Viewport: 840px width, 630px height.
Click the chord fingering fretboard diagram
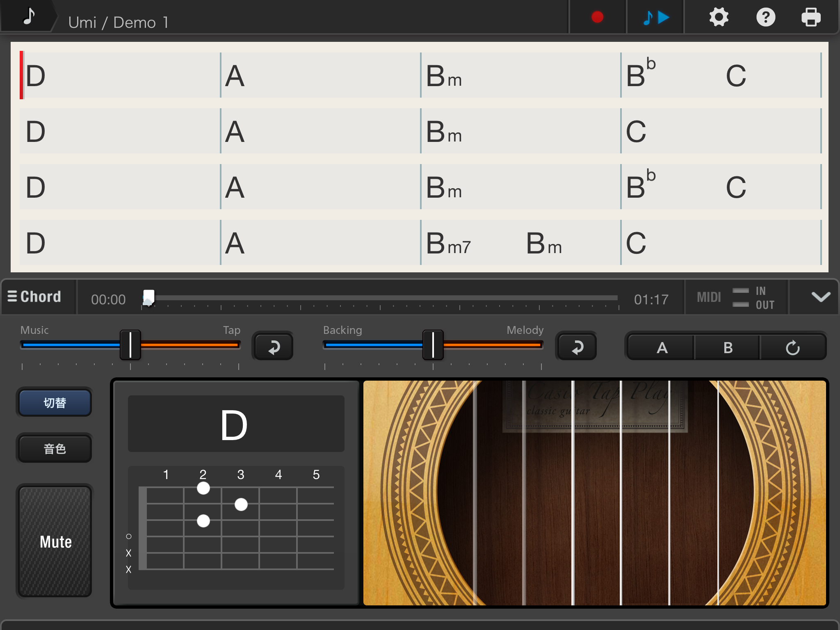pyautogui.click(x=236, y=528)
